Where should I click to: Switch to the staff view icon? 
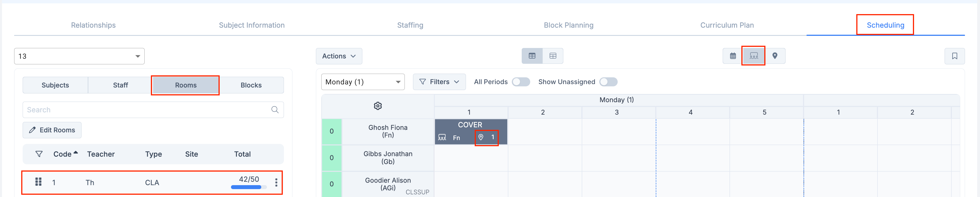click(754, 56)
